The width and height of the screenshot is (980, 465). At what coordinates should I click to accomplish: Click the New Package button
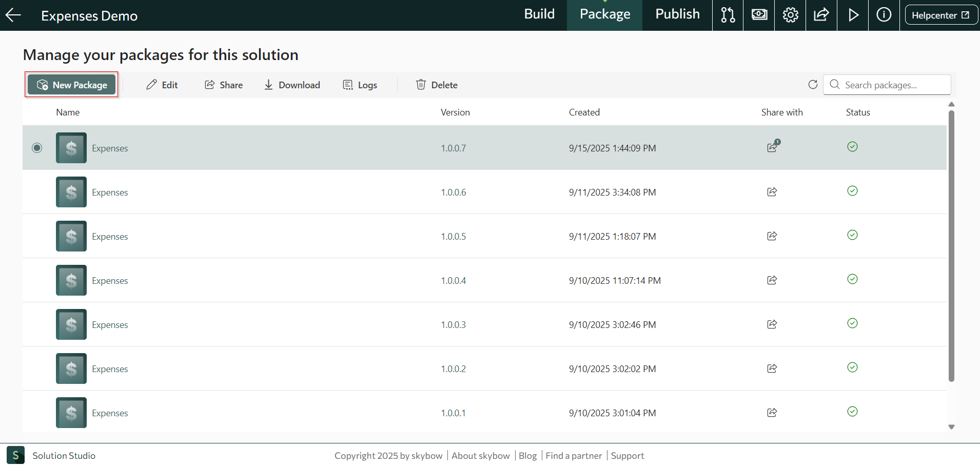pyautogui.click(x=72, y=85)
